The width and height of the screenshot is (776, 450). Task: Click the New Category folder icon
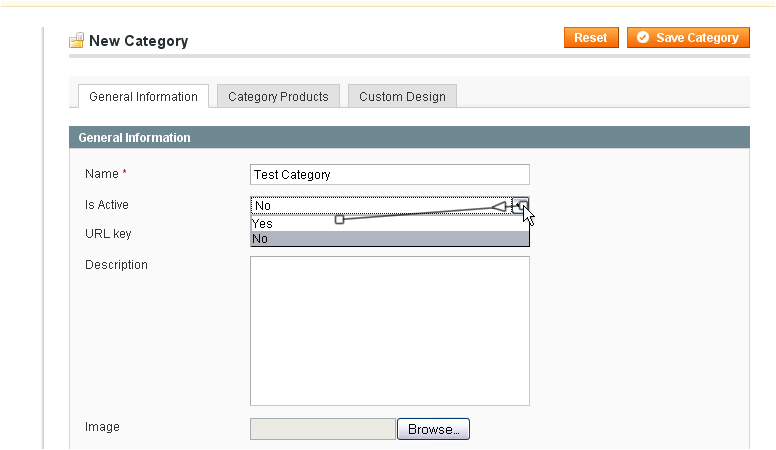pos(76,41)
